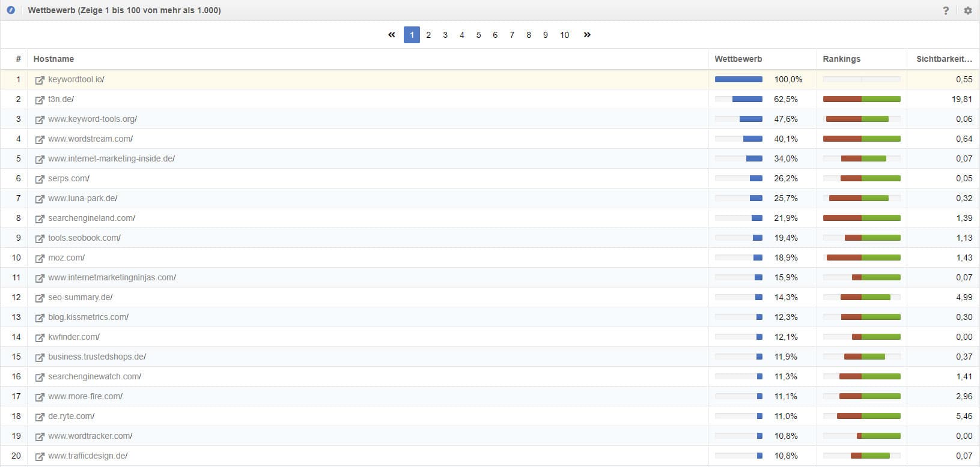Image resolution: width=980 pixels, height=467 pixels.
Task: Select competition value 26,2%
Action: tap(786, 178)
